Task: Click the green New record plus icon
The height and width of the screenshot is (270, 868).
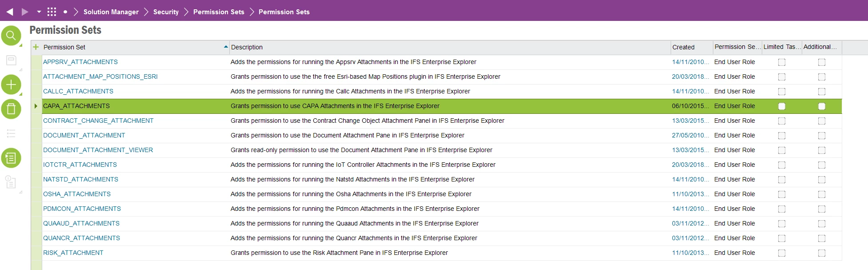Action: tap(11, 85)
